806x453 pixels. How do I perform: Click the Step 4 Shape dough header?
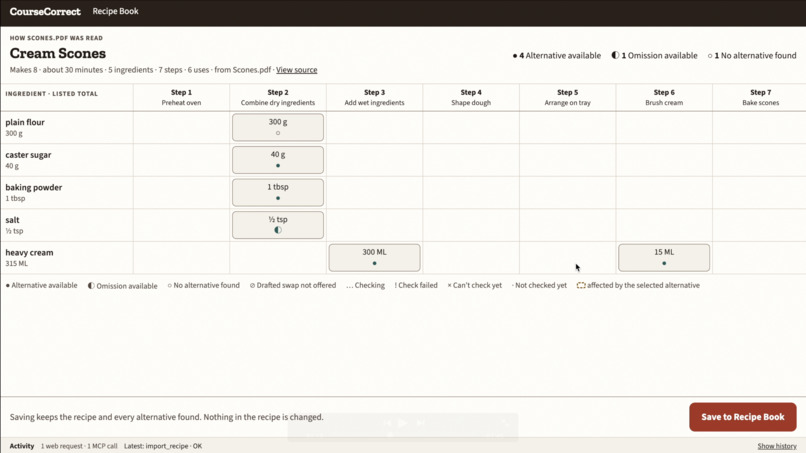pos(471,97)
